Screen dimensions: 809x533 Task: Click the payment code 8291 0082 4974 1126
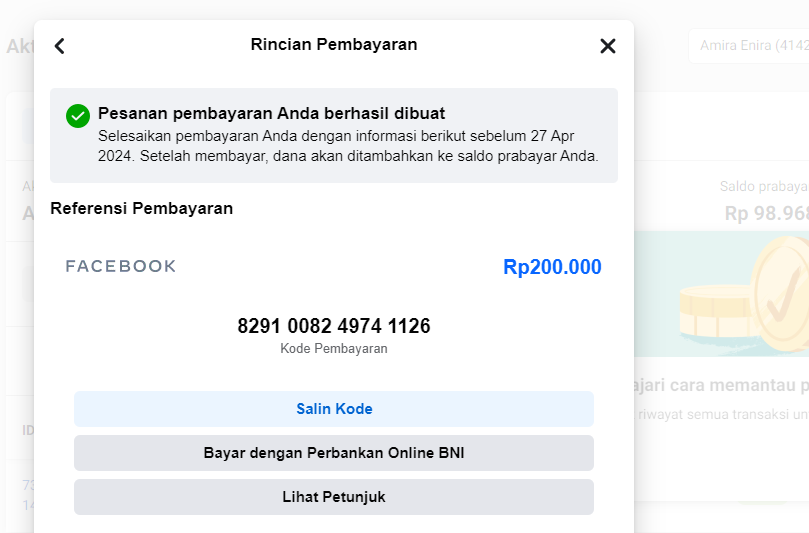(x=334, y=326)
